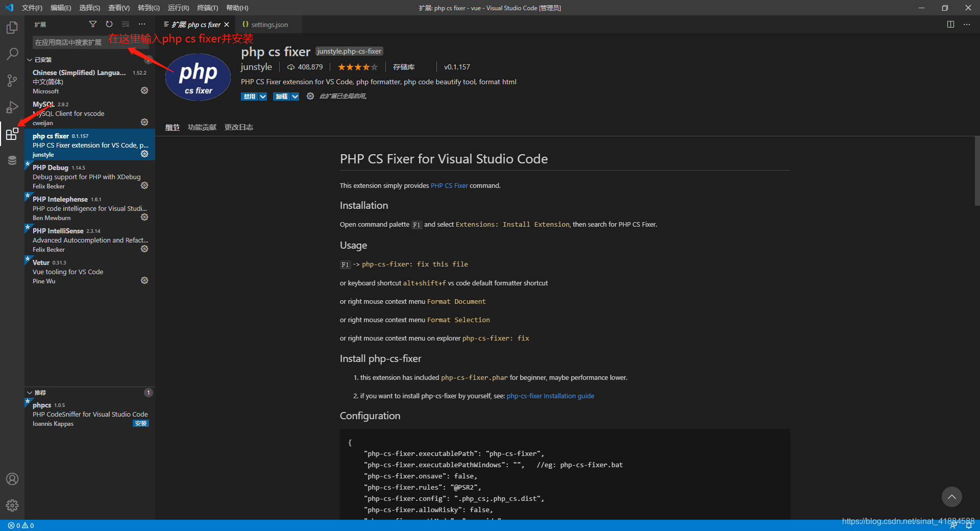Open php-cs-fixer Installation guide link
980x531 pixels.
pyautogui.click(x=550, y=396)
